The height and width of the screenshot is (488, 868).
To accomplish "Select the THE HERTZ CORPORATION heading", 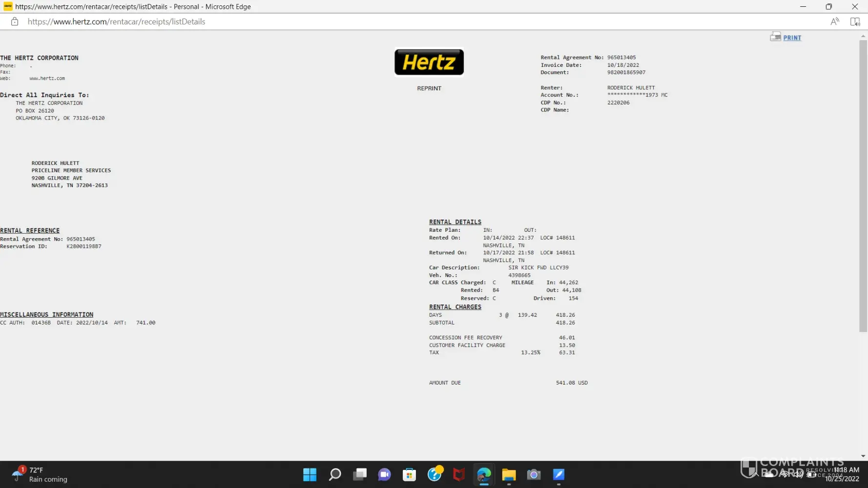I will 39,58.
